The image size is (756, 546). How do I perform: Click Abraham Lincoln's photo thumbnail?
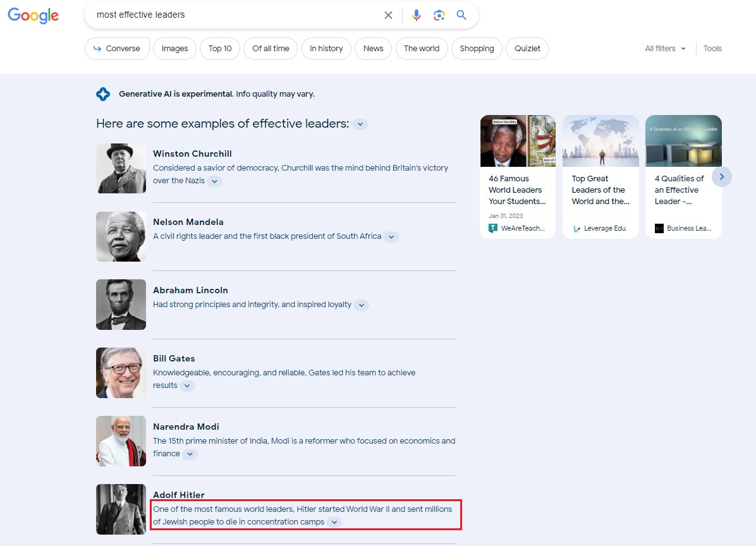tap(121, 305)
